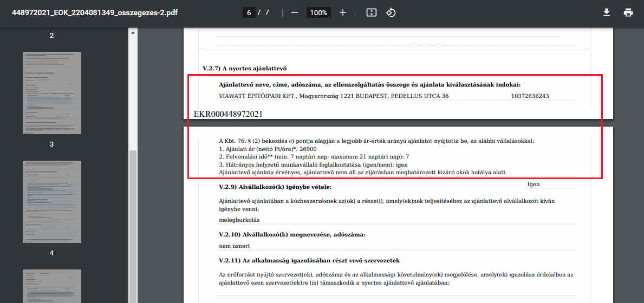Click the zoom out minus button
Image resolution: width=644 pixels, height=303 pixels.
pyautogui.click(x=295, y=12)
